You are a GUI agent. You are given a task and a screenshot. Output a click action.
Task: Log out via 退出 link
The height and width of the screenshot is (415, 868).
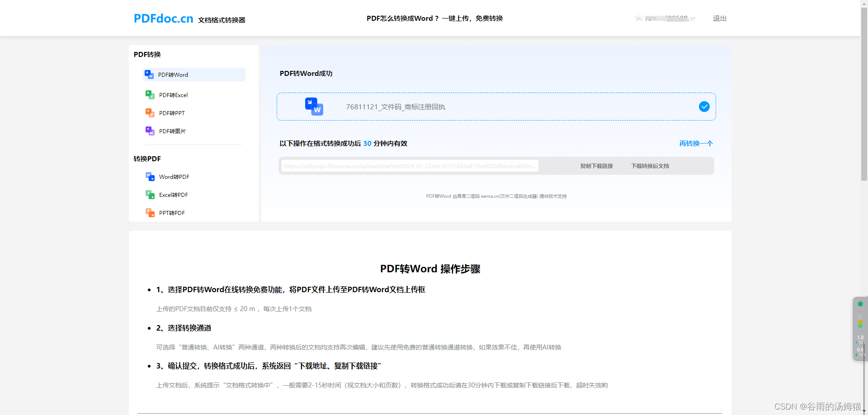click(x=720, y=19)
